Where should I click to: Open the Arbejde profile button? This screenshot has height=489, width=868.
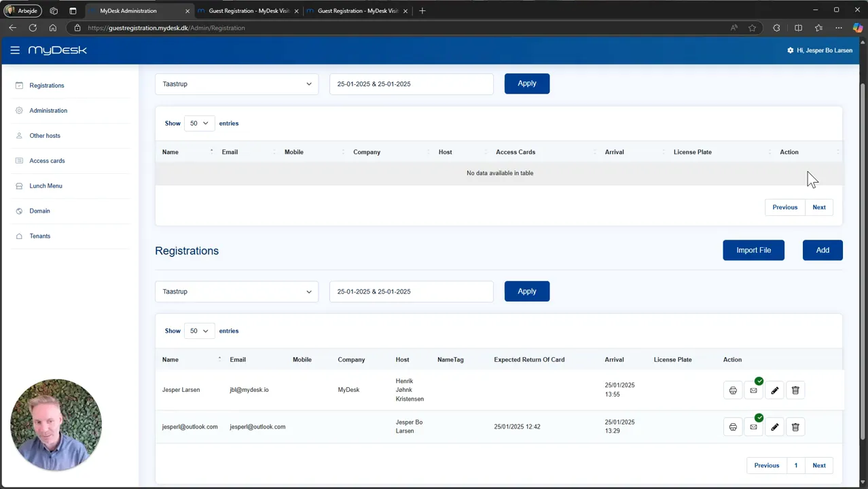(x=23, y=11)
